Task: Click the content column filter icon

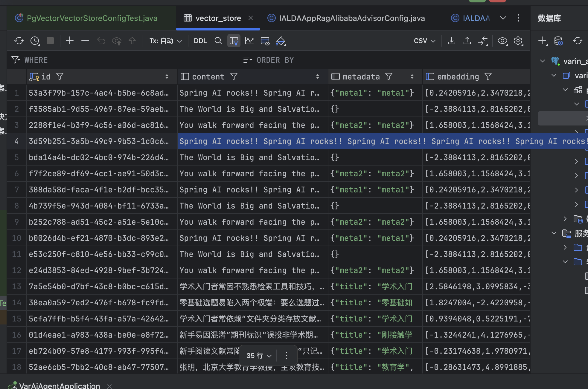Action: 234,77
